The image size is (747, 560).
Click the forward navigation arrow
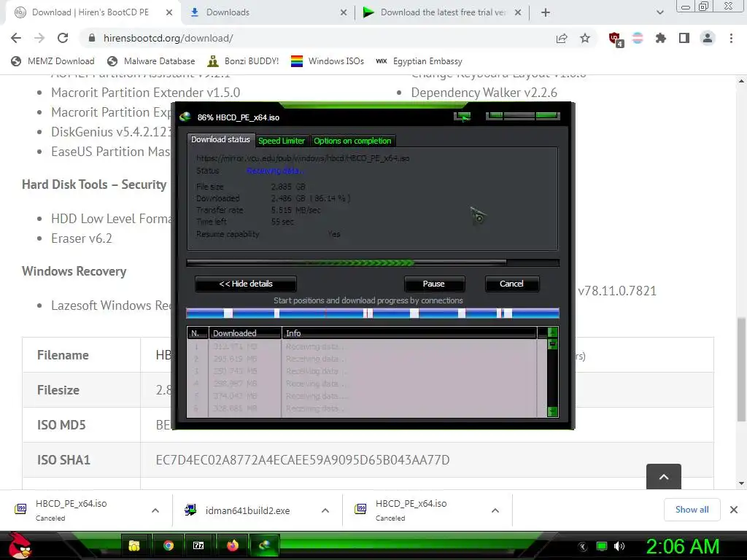click(39, 38)
